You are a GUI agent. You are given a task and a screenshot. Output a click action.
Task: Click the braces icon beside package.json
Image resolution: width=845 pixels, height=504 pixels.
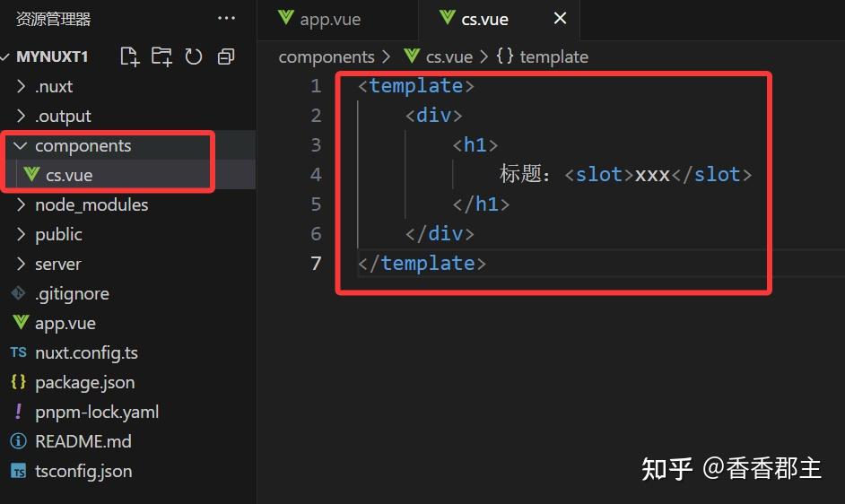(x=18, y=382)
